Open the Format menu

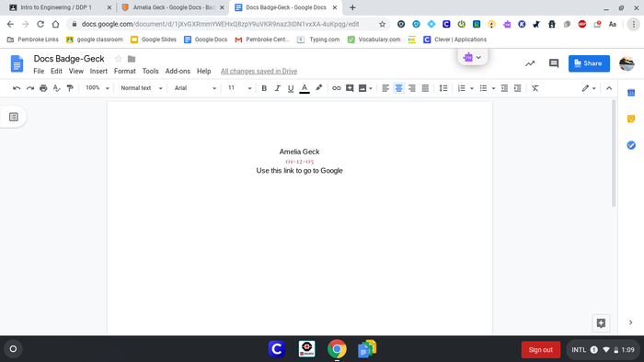pos(125,71)
